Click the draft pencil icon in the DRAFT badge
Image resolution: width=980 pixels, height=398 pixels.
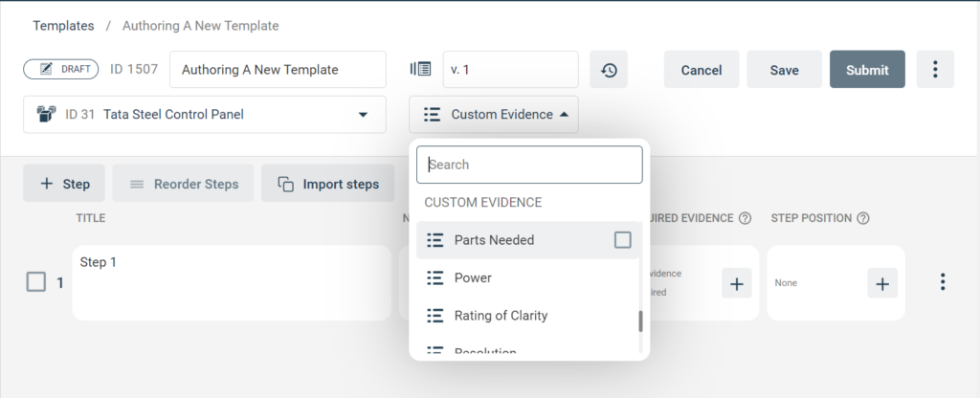pyautogui.click(x=46, y=69)
